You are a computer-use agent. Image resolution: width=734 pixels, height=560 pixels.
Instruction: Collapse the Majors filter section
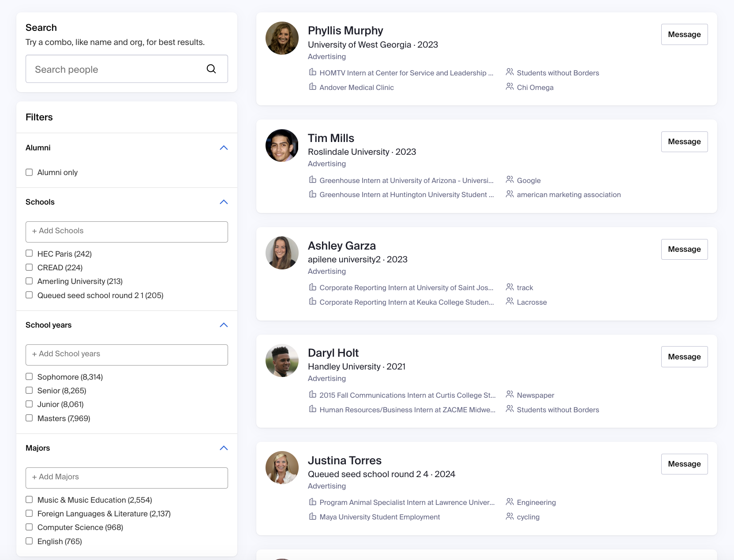pos(224,448)
